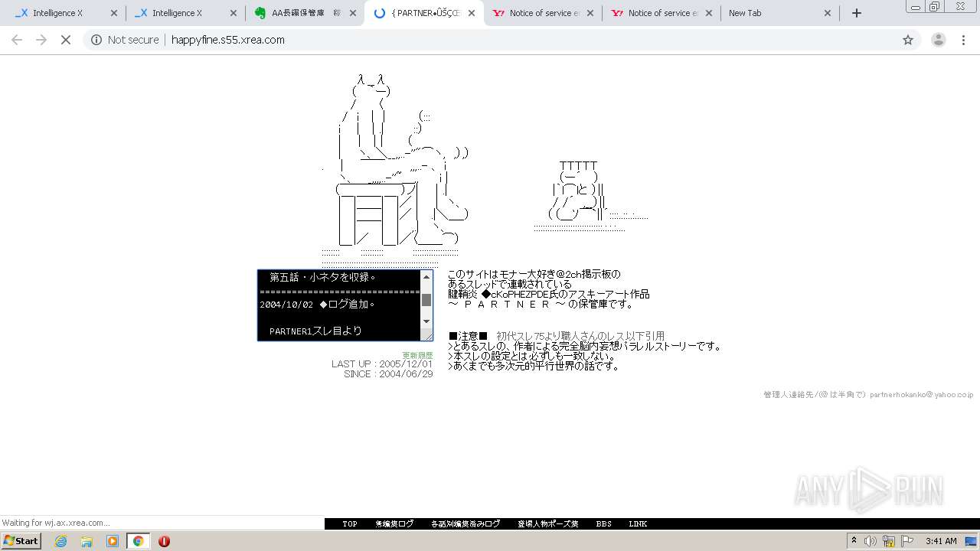Go back to the previous page
The height and width of the screenshot is (551, 980).
click(17, 40)
